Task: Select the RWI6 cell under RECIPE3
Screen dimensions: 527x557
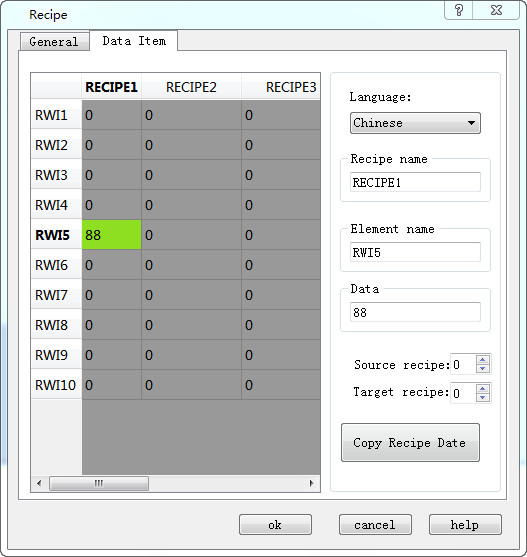Action: pos(281,265)
